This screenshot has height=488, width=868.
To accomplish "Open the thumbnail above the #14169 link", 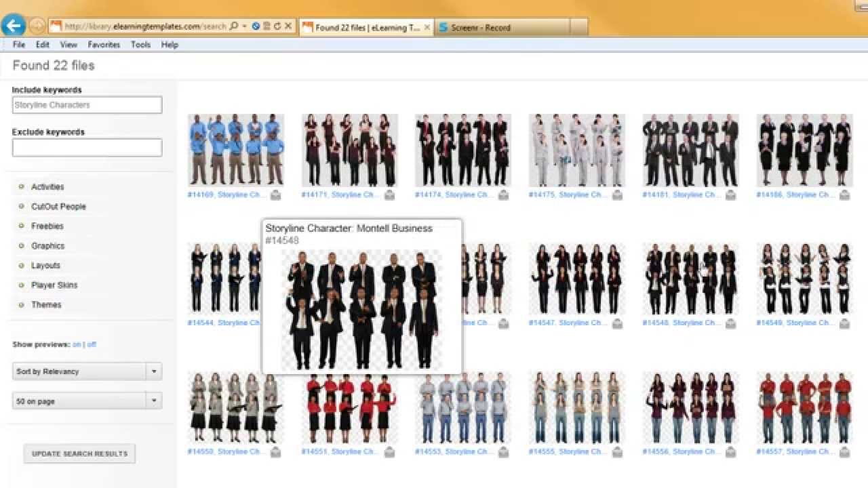I will [x=235, y=150].
